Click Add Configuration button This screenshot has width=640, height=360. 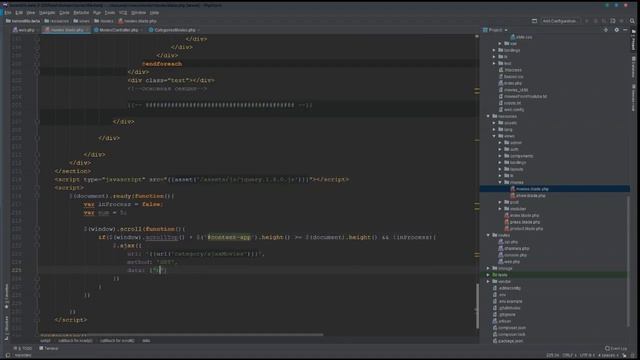pyautogui.click(x=559, y=21)
